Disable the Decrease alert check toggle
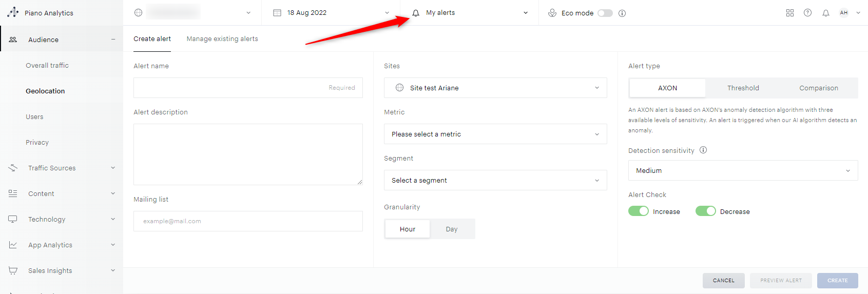 point(705,211)
